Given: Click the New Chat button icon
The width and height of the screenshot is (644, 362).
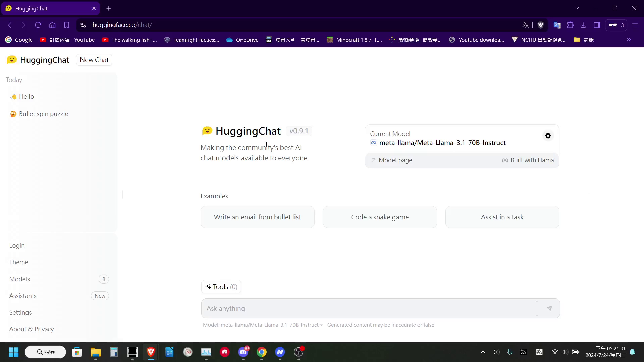Looking at the screenshot, I should (94, 60).
